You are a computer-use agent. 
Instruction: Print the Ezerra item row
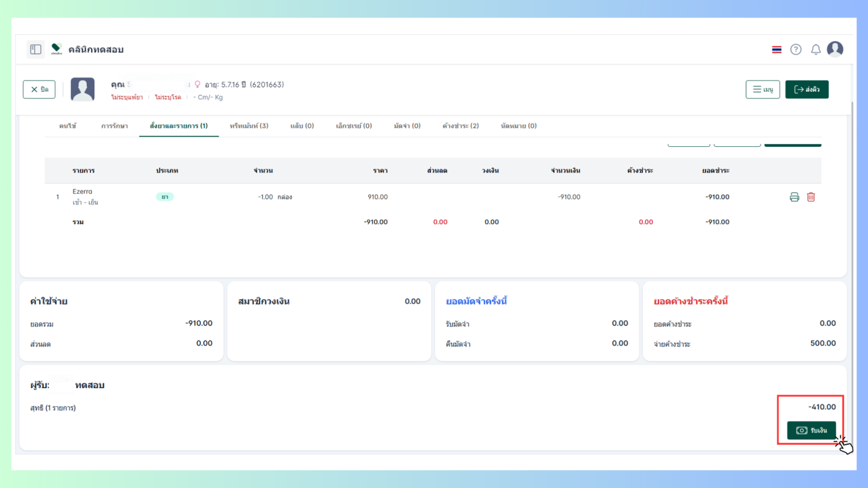(794, 197)
